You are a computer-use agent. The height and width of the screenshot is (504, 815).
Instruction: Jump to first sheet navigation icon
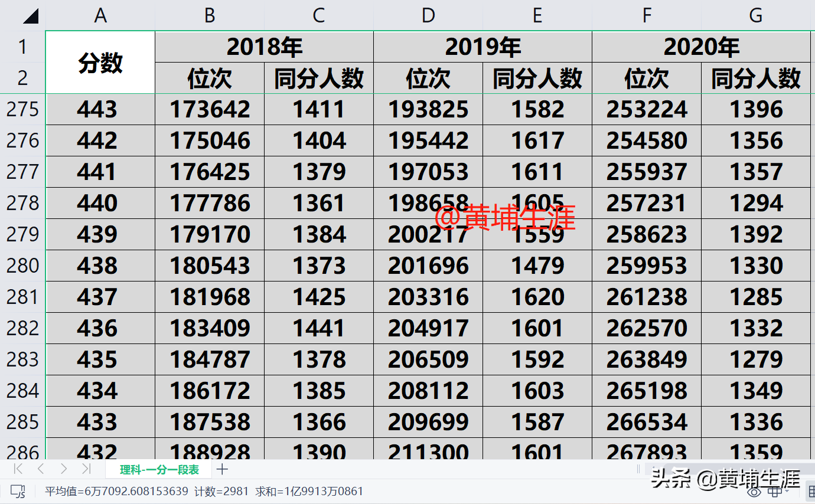click(x=18, y=469)
